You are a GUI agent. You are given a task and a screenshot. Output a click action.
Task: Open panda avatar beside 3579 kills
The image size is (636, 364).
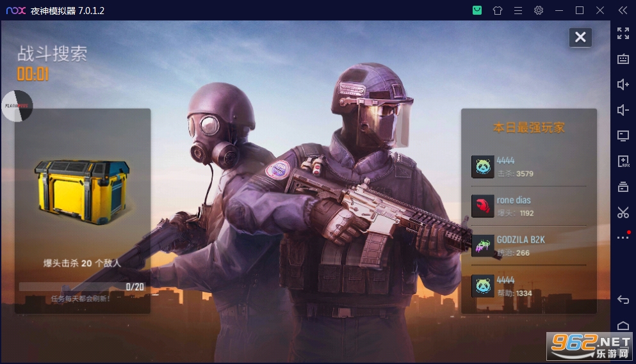click(x=483, y=166)
